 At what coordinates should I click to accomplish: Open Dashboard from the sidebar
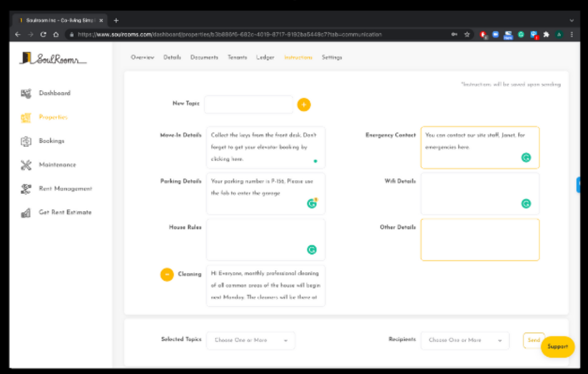click(x=54, y=93)
